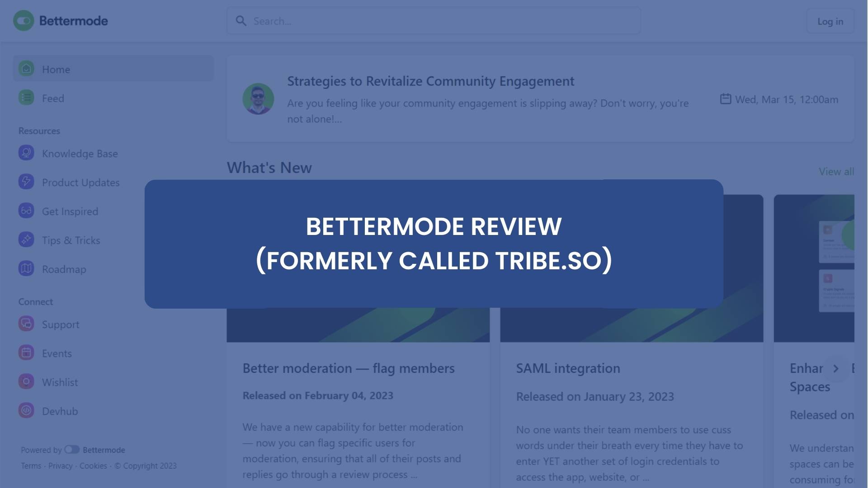Viewport: 868px width, 488px height.
Task: Click the Search input field
Action: click(434, 20)
